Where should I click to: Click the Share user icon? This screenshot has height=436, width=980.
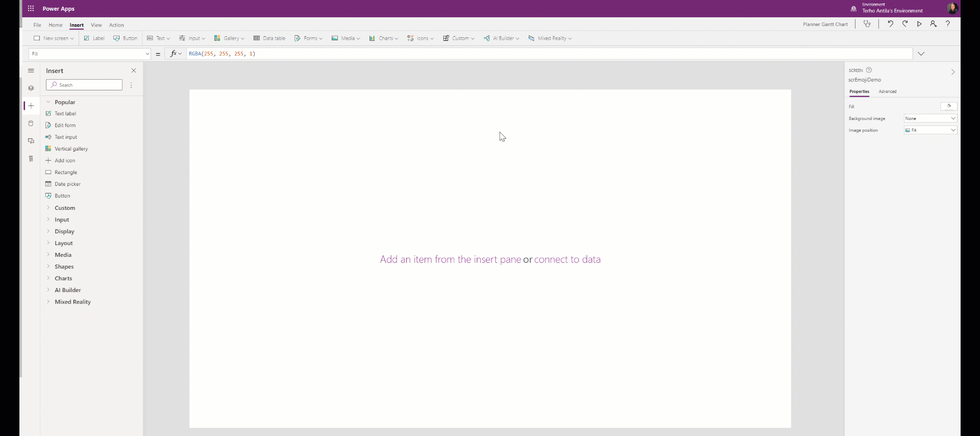934,24
